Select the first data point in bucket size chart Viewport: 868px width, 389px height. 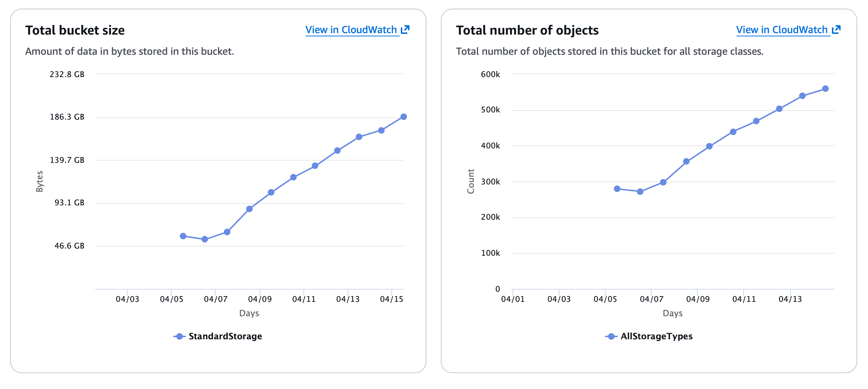click(x=183, y=236)
